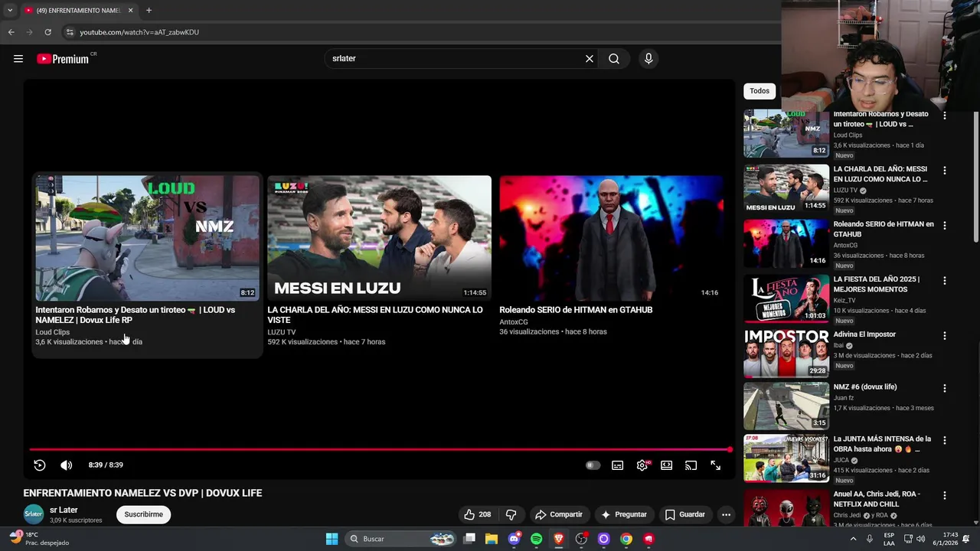Dislike the video

click(x=511, y=514)
